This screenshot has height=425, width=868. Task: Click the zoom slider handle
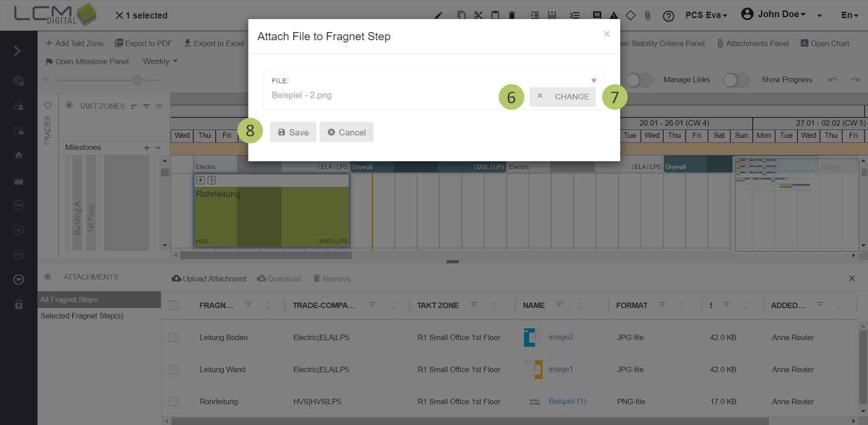tap(137, 80)
